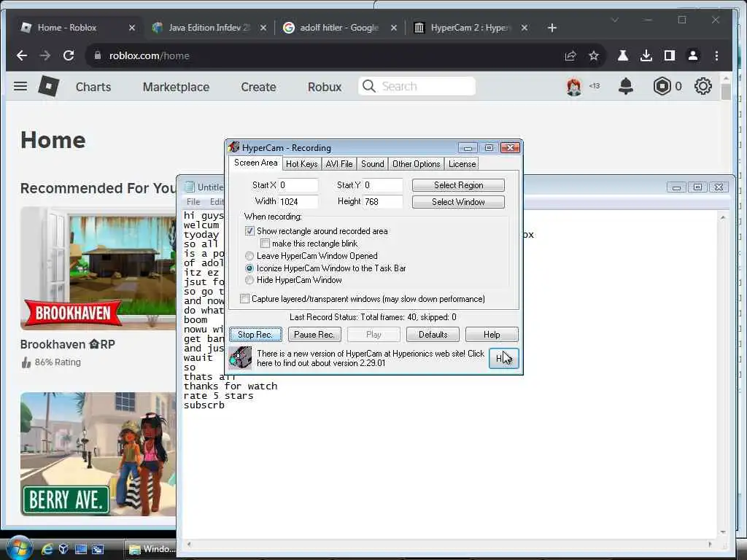Switch to Java Edition Infdev tab
Screen dimensions: 747x560
(209, 28)
